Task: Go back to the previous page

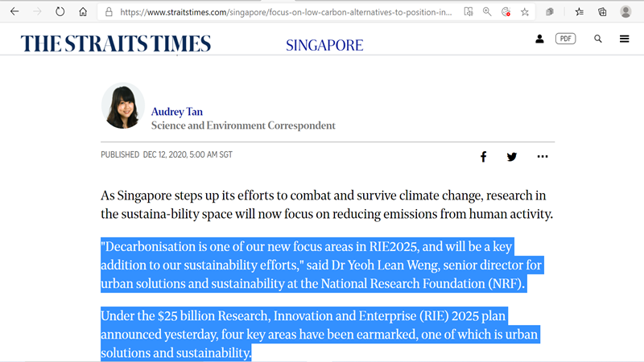Action: point(14,11)
